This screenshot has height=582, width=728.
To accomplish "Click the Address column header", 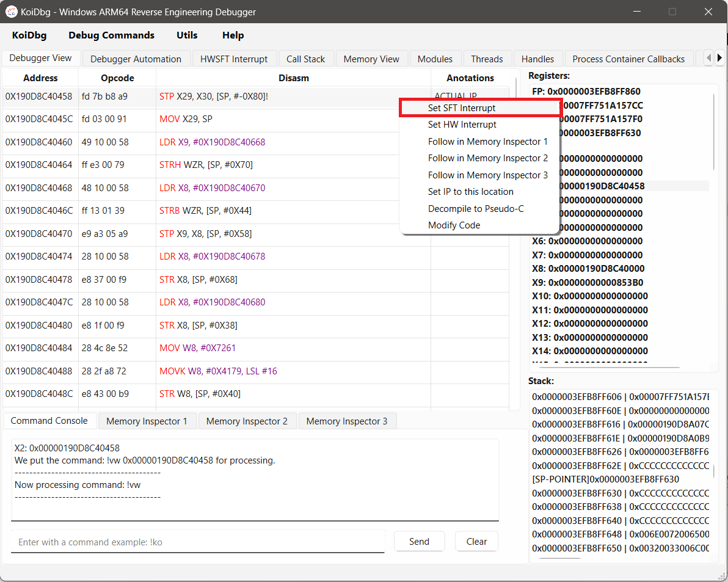I will (40, 78).
